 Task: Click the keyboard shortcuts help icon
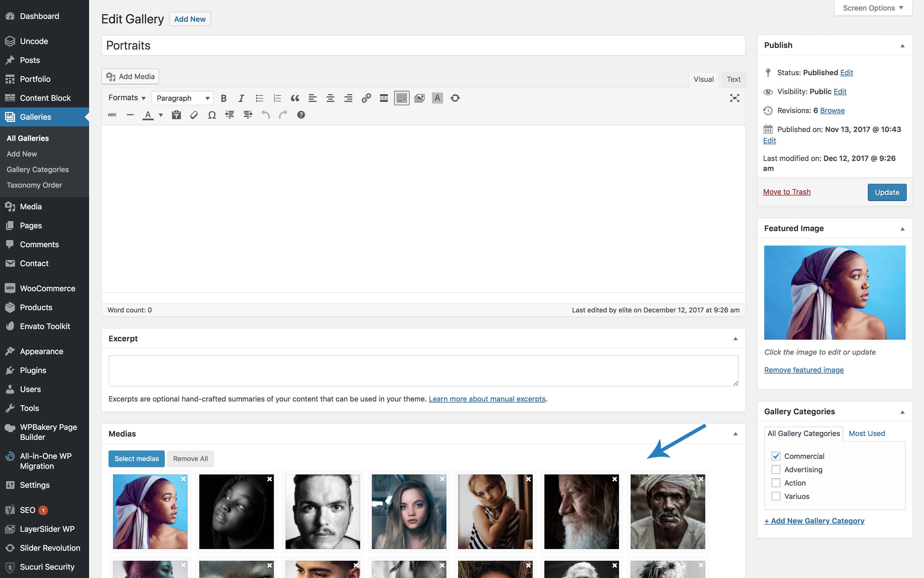[301, 115]
